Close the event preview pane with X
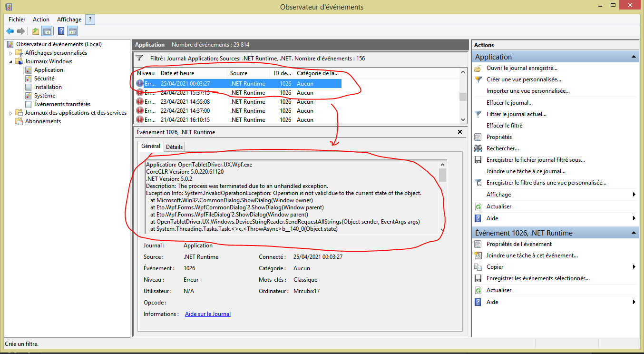Viewport: 644px width, 354px height. pos(460,132)
